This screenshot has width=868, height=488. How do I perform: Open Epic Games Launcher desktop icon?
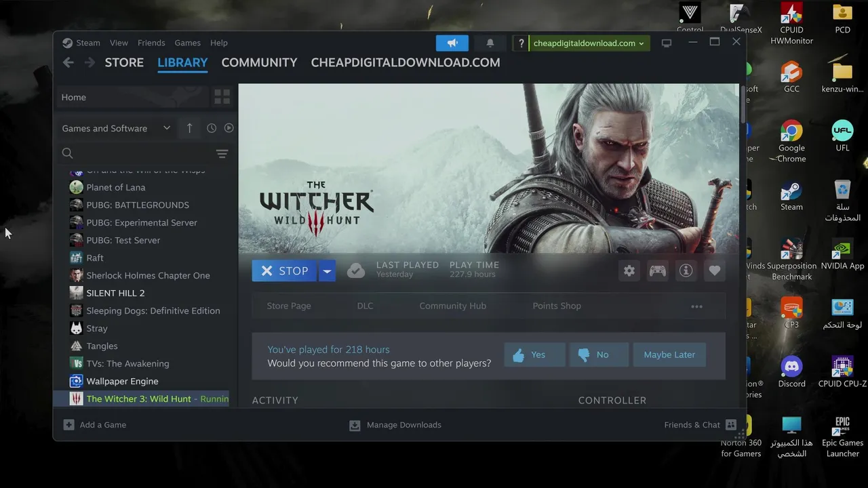(x=842, y=436)
